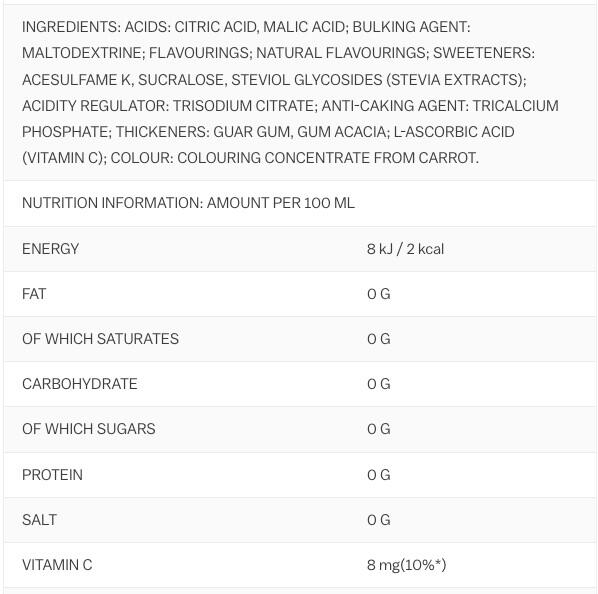Screen dimensions: 598x594
Task: Click the INGREDIENTS paragraph text block
Action: tap(290, 92)
